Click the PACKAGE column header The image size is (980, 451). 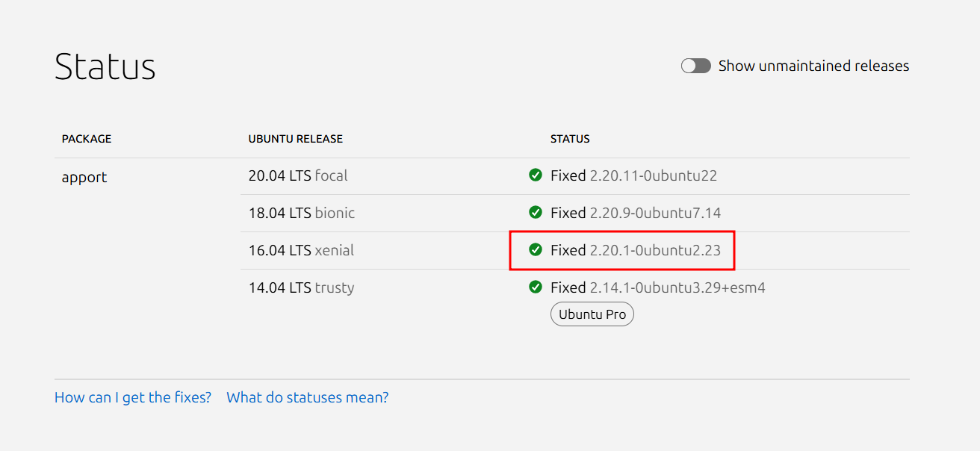click(87, 139)
